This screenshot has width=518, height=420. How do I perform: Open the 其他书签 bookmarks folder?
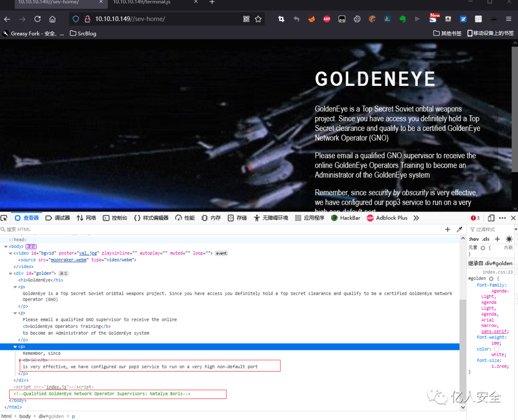(447, 34)
